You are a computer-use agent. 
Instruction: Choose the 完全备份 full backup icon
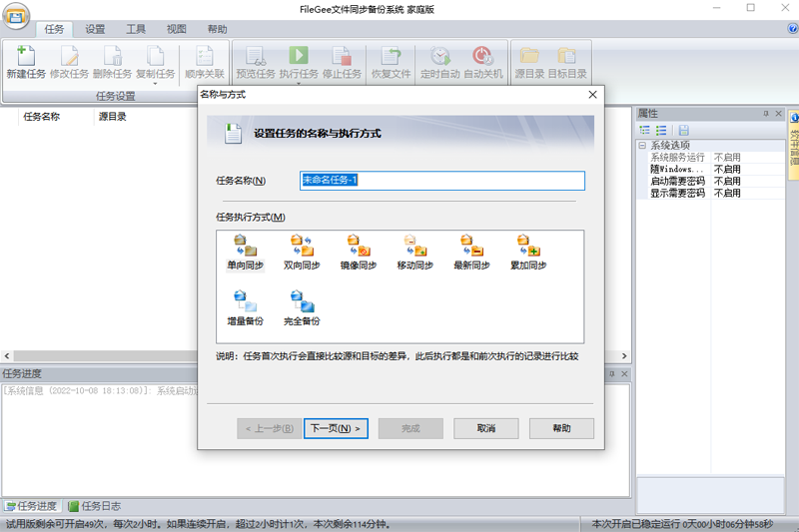click(x=302, y=308)
